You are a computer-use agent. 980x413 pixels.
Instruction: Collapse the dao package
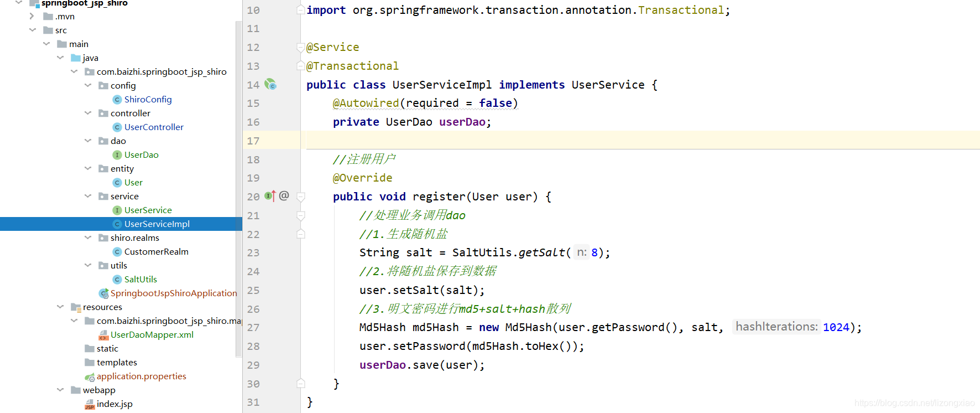coord(88,141)
